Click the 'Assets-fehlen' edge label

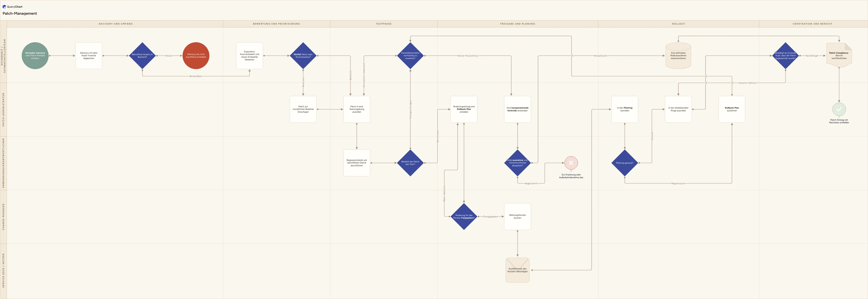[x=747, y=83]
